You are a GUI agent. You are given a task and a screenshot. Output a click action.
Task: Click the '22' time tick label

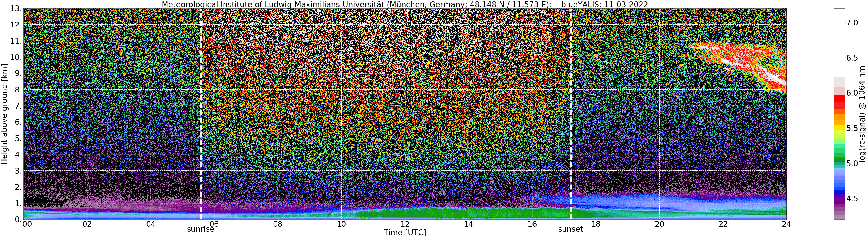pyautogui.click(x=723, y=224)
